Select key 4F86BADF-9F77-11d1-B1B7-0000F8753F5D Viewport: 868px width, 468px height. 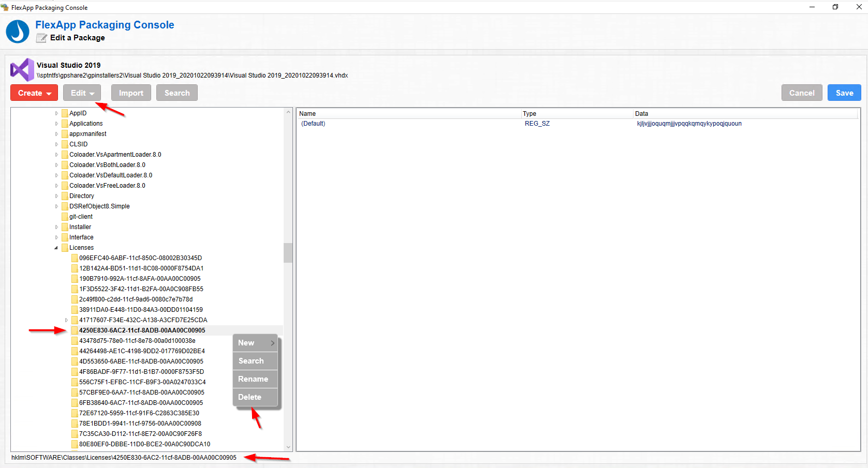141,372
